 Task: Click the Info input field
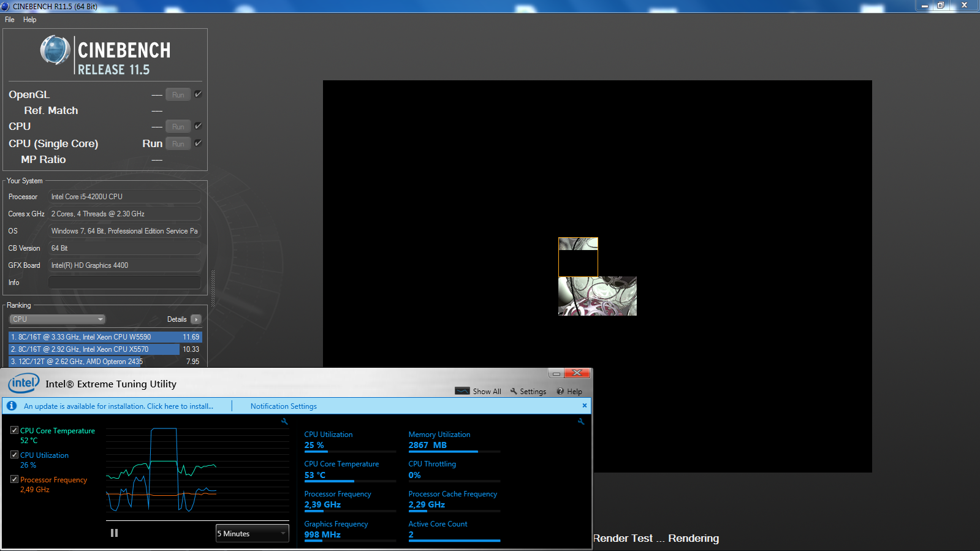point(124,283)
